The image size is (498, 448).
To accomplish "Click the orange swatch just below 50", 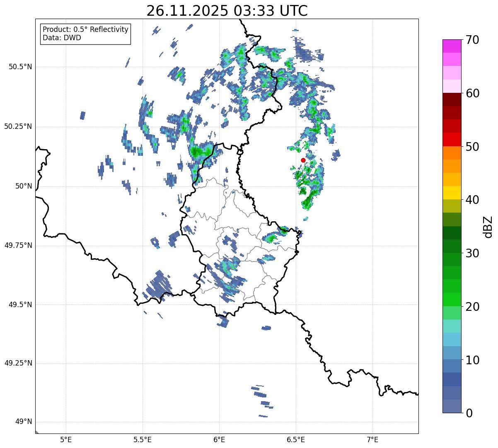I will point(452,153).
